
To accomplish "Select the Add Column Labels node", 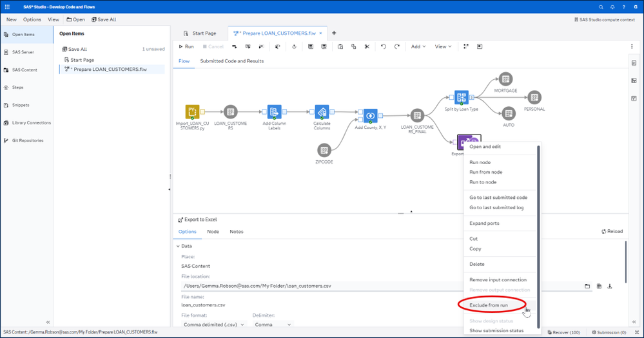I will pyautogui.click(x=275, y=111).
